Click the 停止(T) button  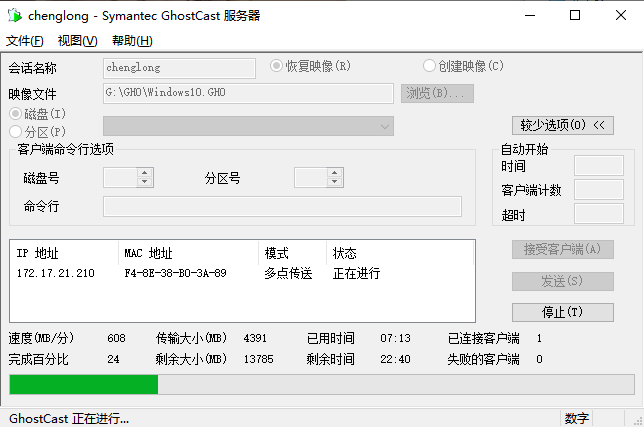[563, 312]
